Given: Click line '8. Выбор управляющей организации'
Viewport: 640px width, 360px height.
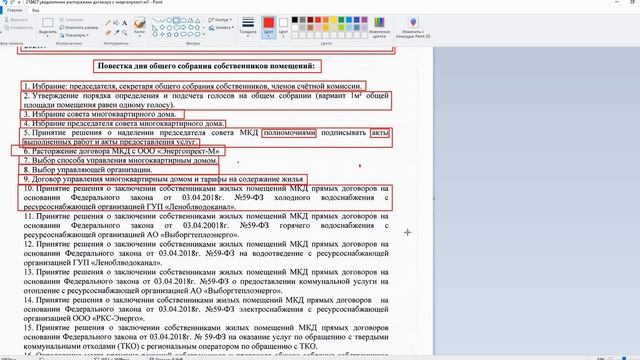Looking at the screenshot, I should (x=88, y=170).
